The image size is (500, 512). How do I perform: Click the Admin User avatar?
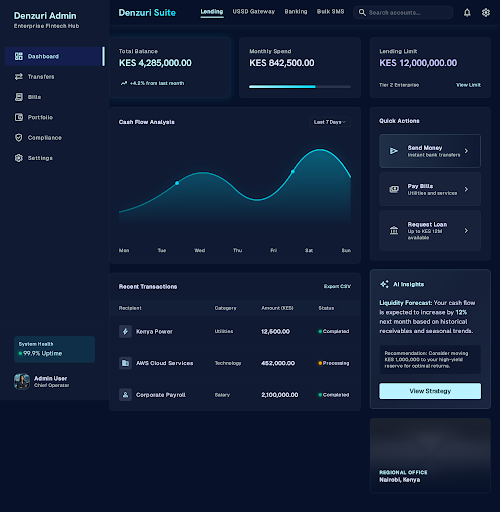pos(22,381)
